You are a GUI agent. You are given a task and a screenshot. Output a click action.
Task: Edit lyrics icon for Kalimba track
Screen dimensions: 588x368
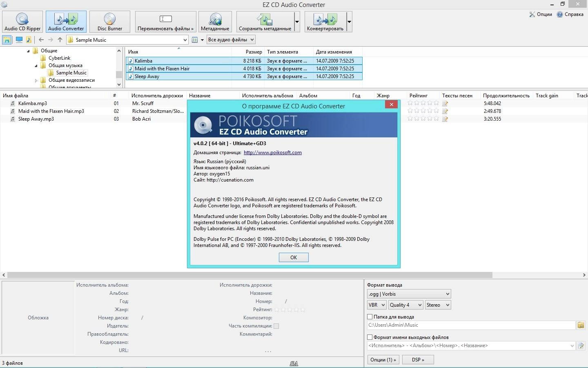pos(445,103)
